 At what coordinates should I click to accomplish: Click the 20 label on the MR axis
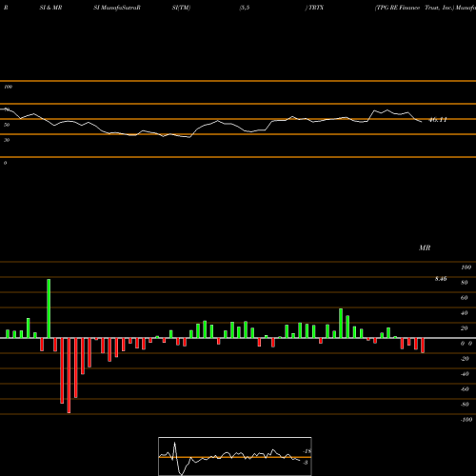coord(465,328)
